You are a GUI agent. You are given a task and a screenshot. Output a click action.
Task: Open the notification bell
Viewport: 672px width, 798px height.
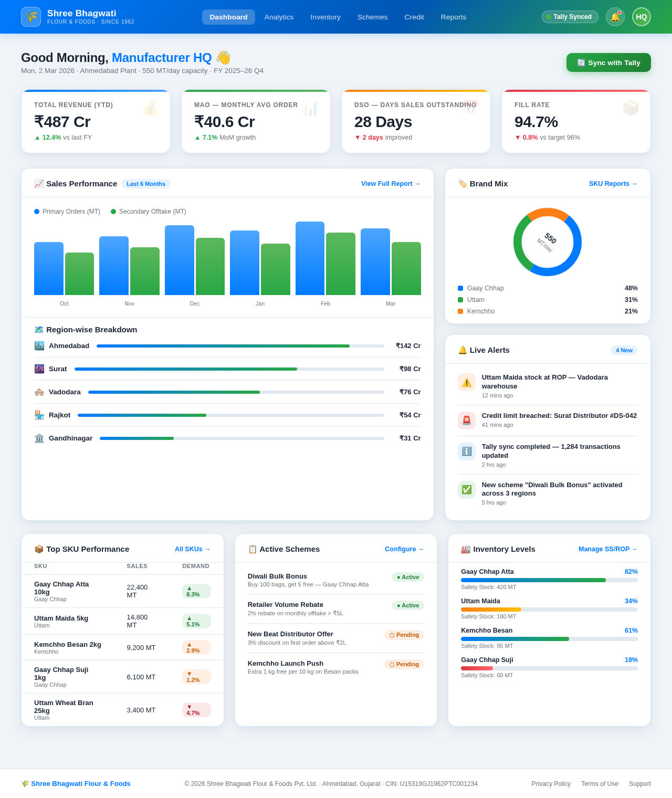(x=615, y=17)
